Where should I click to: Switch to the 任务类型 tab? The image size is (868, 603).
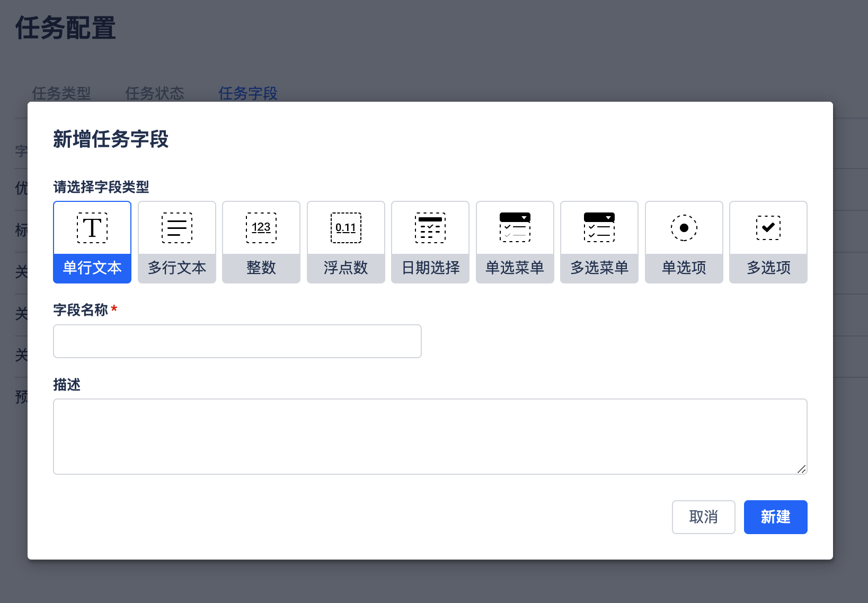[61, 94]
